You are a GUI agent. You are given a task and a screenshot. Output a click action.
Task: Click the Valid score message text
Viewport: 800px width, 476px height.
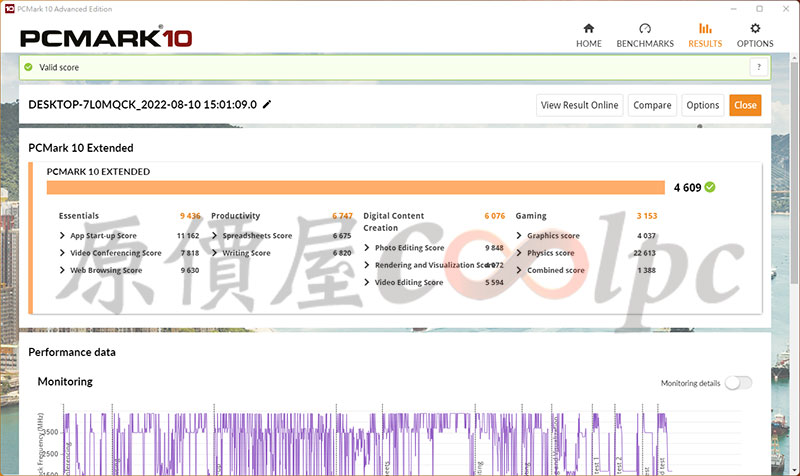tap(59, 67)
